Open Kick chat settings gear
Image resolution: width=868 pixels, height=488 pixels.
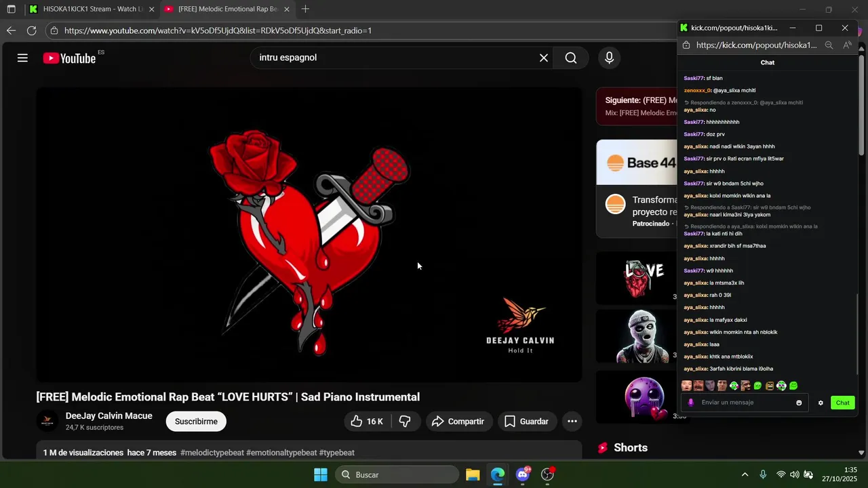coord(821,403)
